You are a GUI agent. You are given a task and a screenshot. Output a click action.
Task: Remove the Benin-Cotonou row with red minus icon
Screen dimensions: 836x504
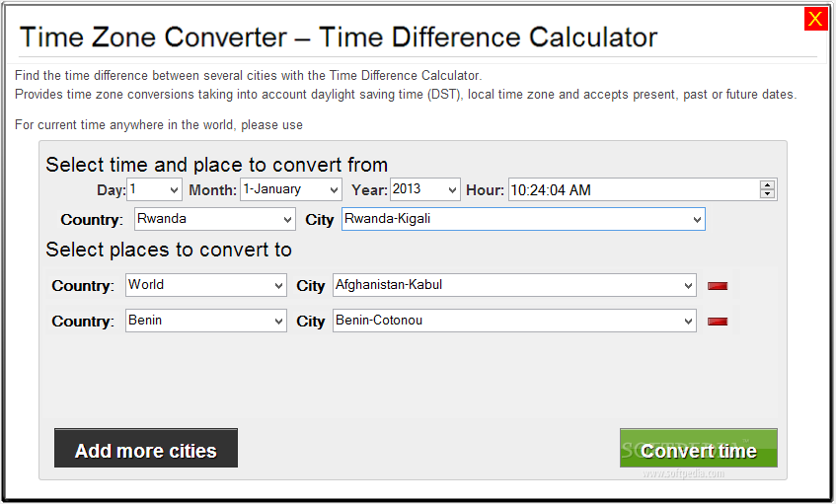tap(718, 322)
